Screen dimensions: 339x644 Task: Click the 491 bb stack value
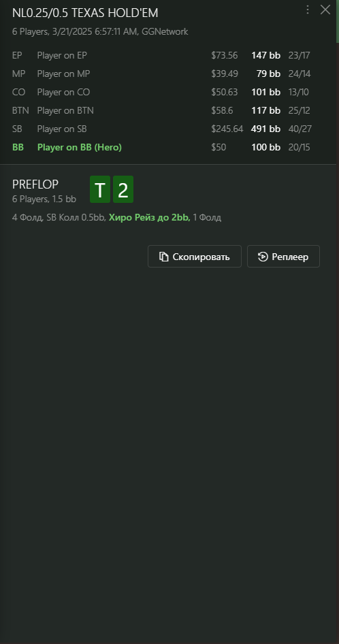(265, 129)
